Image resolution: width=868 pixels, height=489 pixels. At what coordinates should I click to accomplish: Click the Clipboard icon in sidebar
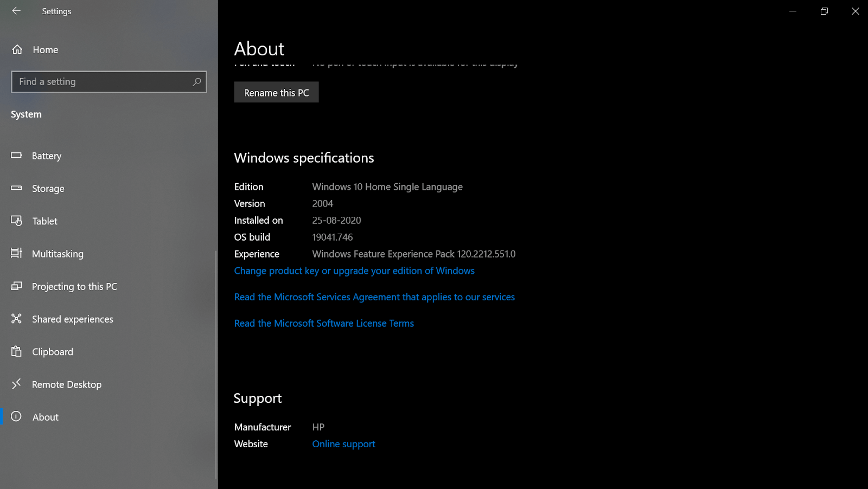point(16,351)
